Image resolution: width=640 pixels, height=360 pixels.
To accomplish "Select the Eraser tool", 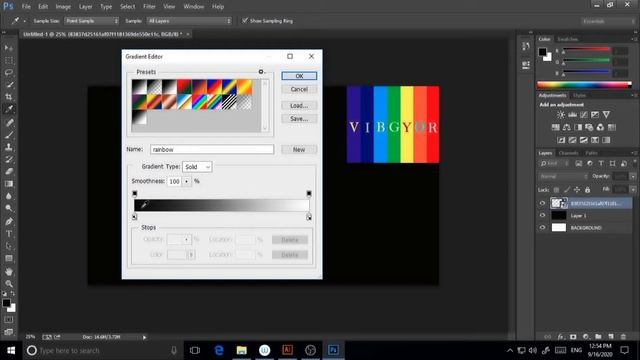I will point(9,171).
